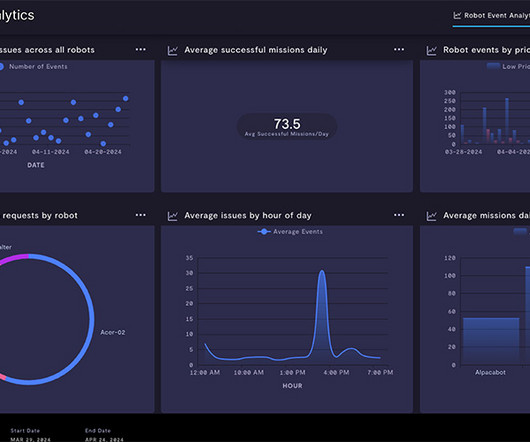Screen dimensions: 530x442
Task: Open options menu for Average issues by hour
Action: [399, 215]
